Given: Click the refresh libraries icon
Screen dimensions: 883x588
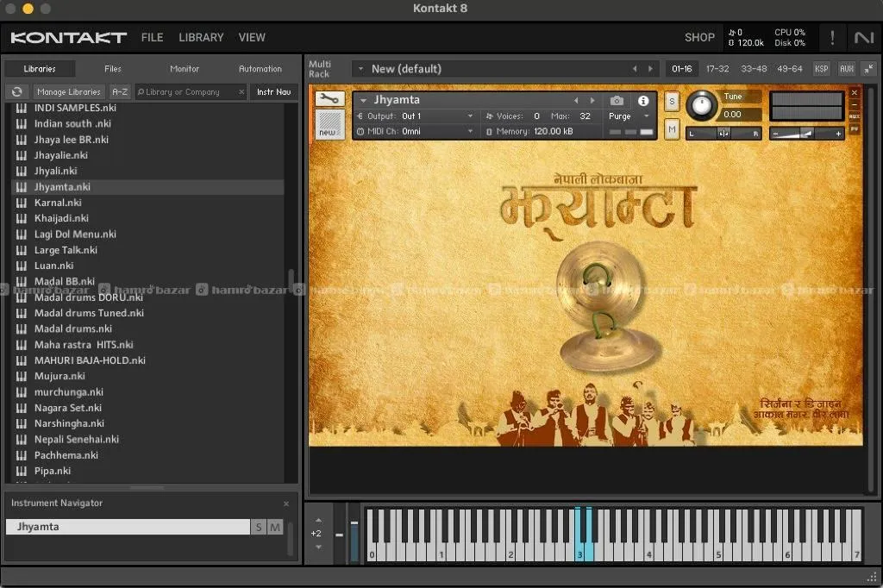Looking at the screenshot, I should point(17,91).
